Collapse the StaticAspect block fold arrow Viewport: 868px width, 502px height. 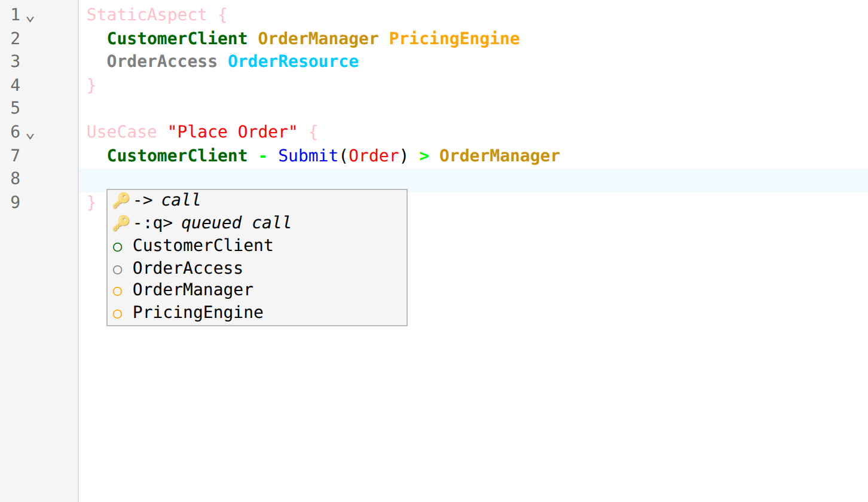point(30,19)
